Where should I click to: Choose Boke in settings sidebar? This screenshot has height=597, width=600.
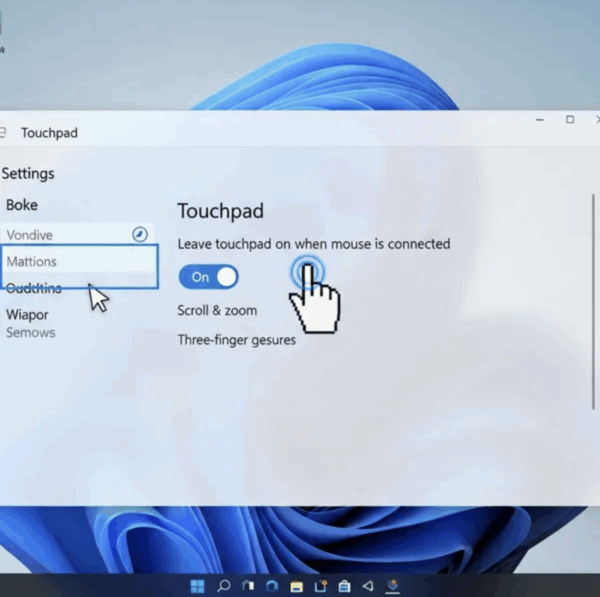pyautogui.click(x=22, y=205)
